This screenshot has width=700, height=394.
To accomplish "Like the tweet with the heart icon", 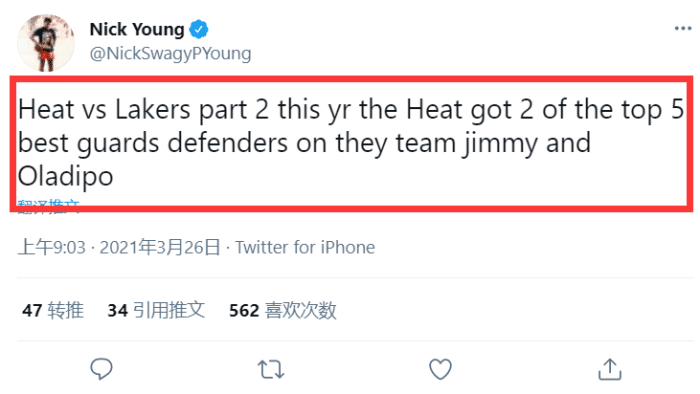I will click(x=440, y=369).
